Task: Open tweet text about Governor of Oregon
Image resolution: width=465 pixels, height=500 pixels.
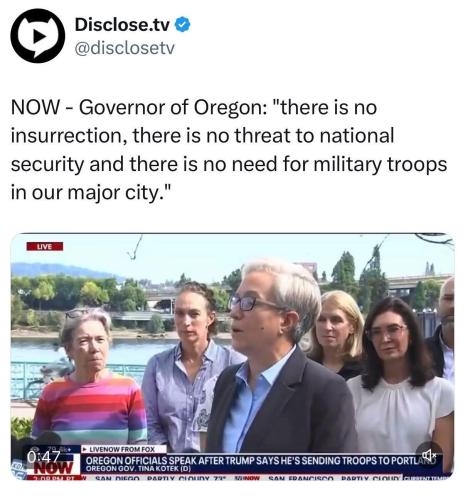Action: pos(229,150)
